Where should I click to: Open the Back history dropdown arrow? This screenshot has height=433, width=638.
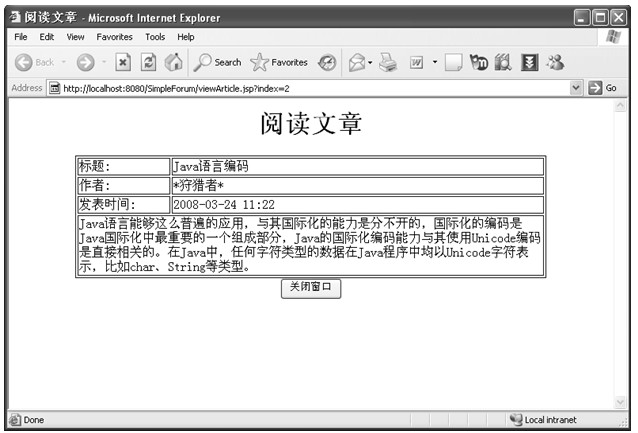point(64,62)
